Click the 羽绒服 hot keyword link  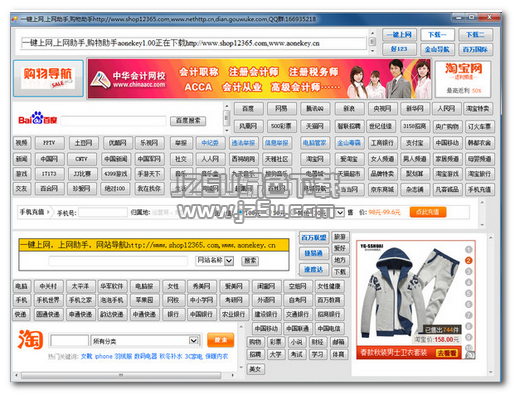click(x=123, y=356)
